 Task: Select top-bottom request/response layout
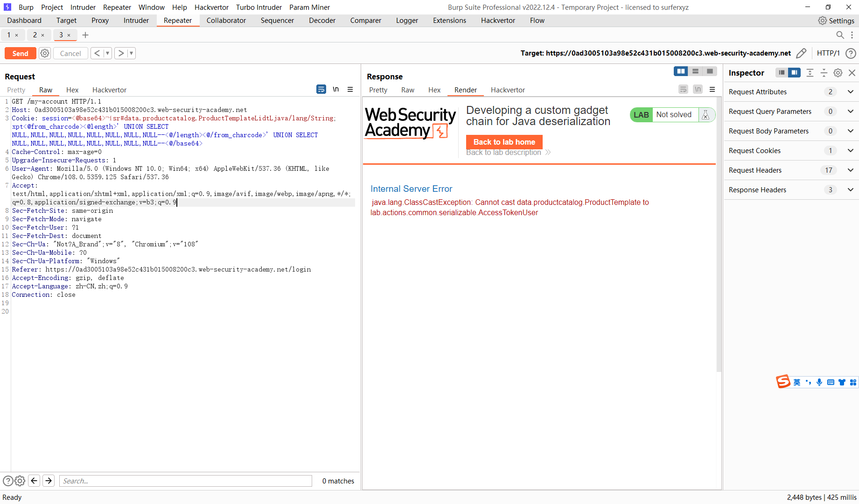[x=695, y=71]
